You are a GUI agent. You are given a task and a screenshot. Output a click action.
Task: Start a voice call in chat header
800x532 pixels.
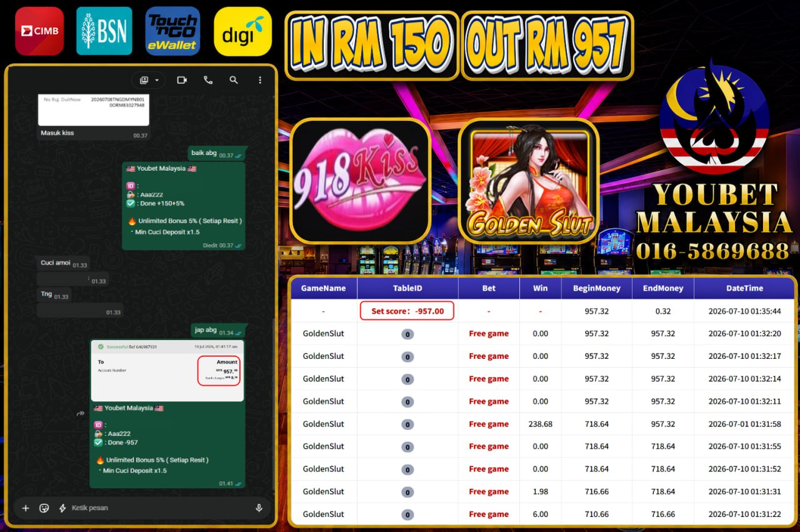pyautogui.click(x=208, y=80)
